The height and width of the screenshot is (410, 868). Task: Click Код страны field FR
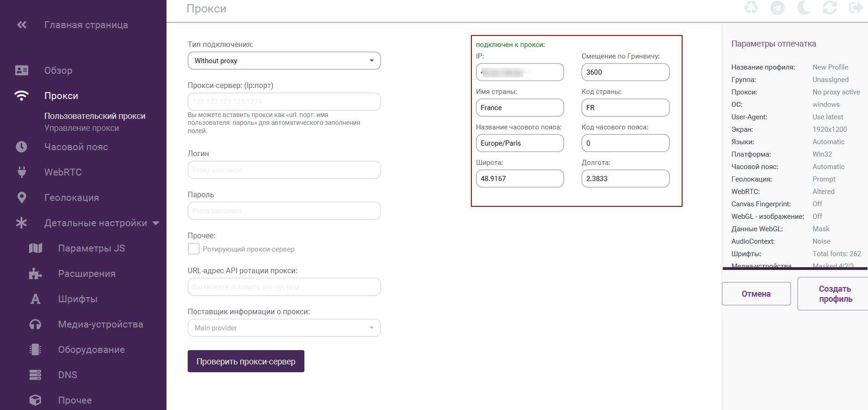625,108
